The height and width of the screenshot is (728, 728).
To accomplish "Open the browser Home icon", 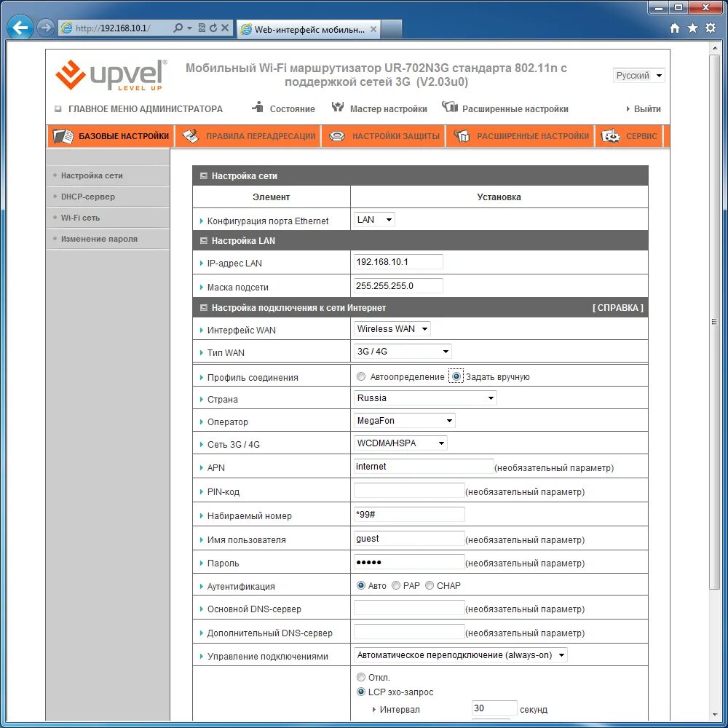I will (675, 28).
